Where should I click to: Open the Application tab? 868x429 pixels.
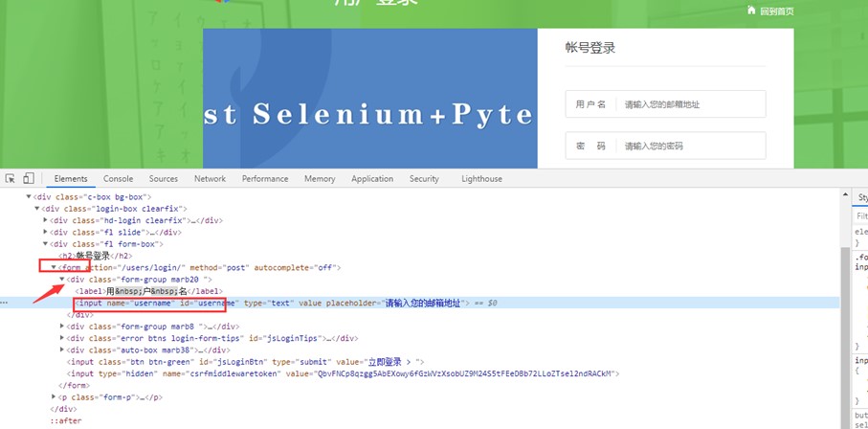(x=372, y=178)
